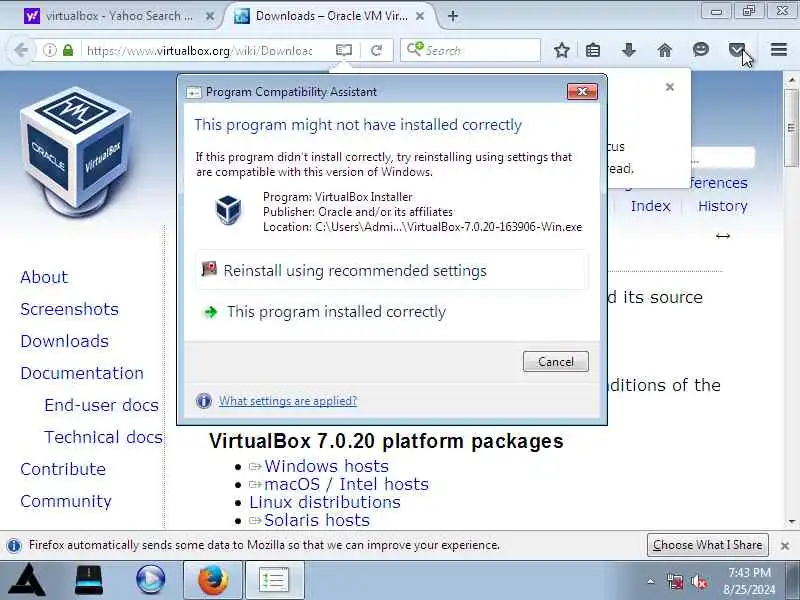This screenshot has width=800, height=600.
Task: Dismiss the Pocket popup panel
Action: tap(670, 87)
